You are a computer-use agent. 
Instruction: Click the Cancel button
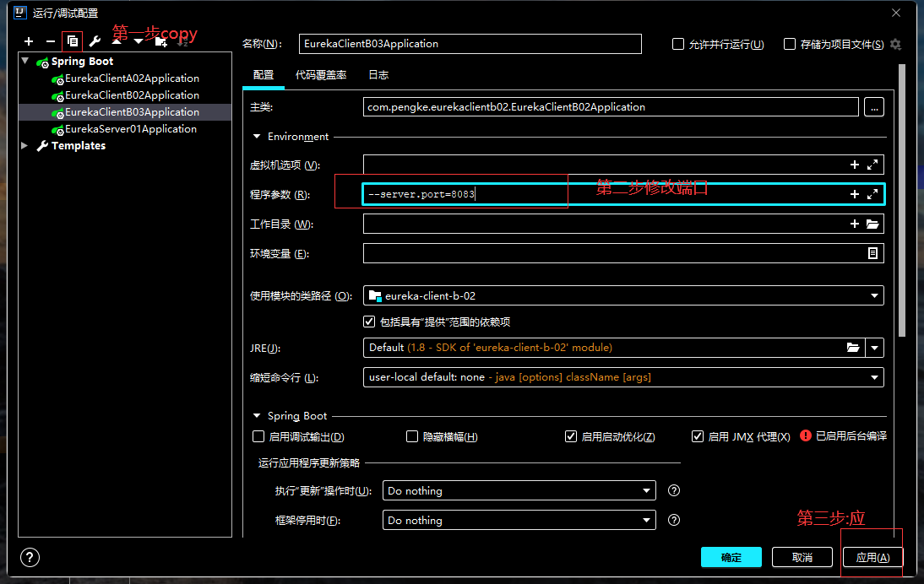(802, 557)
